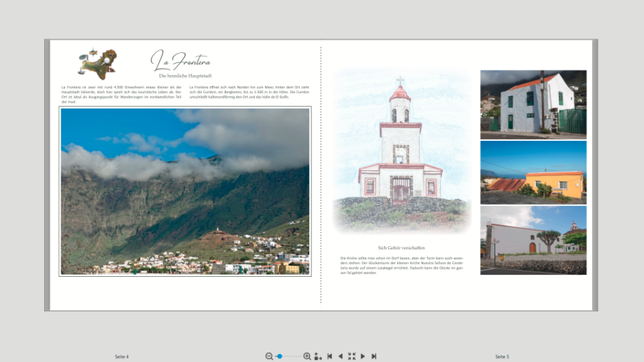Click the zoom slider handle
The height and width of the screenshot is (362, 644).
coord(280,356)
